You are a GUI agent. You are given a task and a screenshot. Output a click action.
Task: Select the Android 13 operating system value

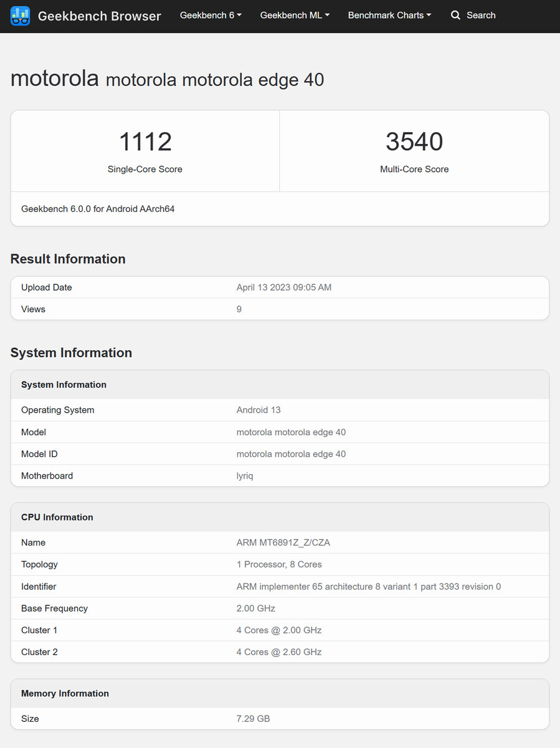pyautogui.click(x=259, y=410)
